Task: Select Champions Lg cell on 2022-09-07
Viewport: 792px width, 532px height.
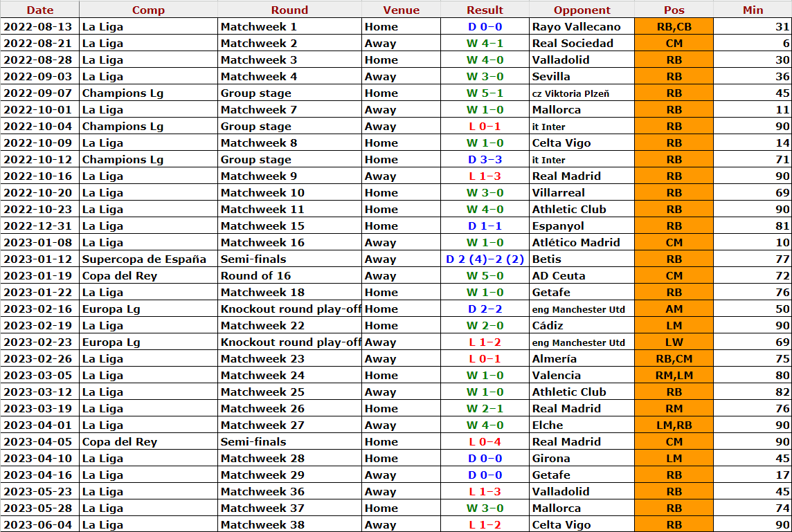Action: tap(148, 93)
